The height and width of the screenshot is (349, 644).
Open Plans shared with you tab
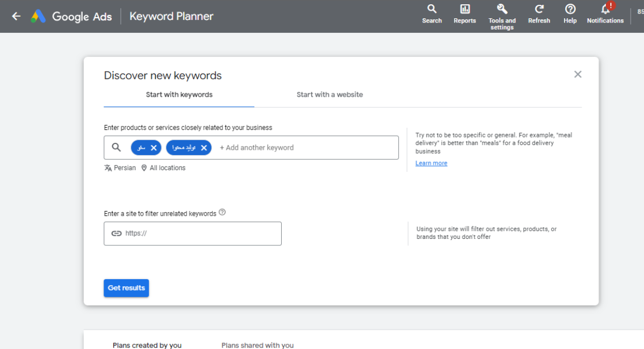click(x=258, y=345)
